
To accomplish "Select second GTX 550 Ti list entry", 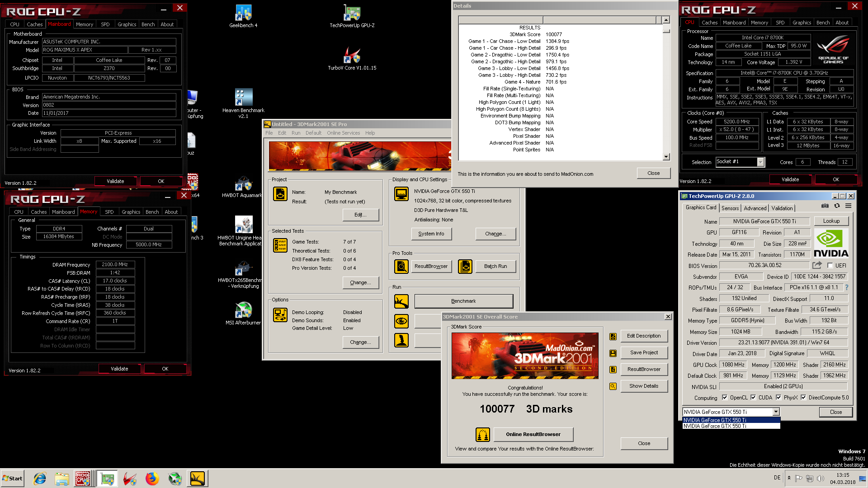I will 731,426.
